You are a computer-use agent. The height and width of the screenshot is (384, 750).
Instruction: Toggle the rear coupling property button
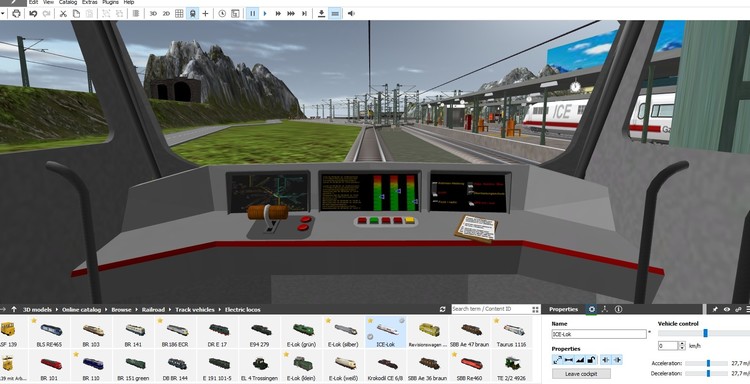click(617, 360)
